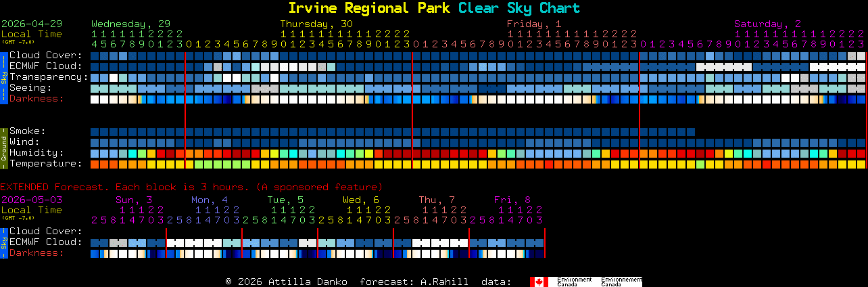Viewport: 868px width, 287px height.
Task: Click the main chart Cloud Cover row label
Action: [x=46, y=56]
